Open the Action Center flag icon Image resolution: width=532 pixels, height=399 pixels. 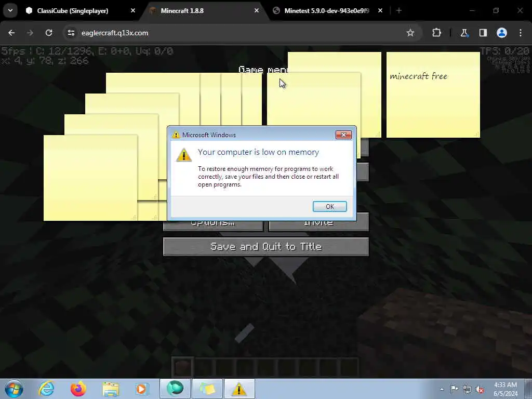[x=454, y=389]
